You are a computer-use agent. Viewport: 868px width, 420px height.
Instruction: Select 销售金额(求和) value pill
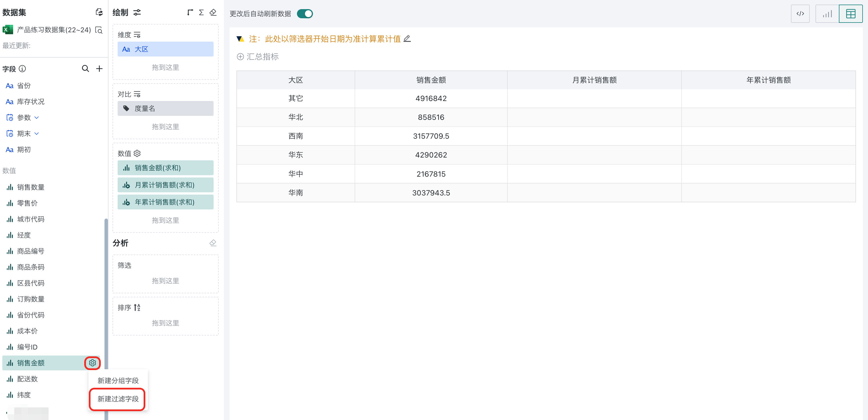165,168
